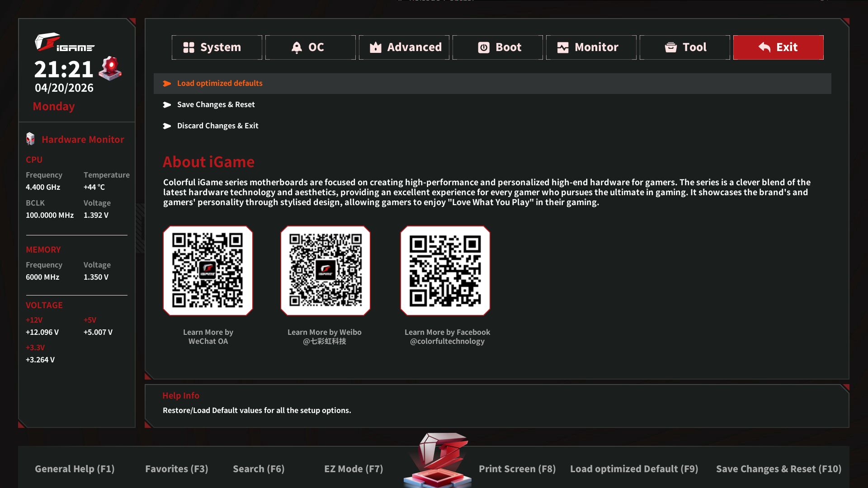Click the Weibo QR code

325,271
